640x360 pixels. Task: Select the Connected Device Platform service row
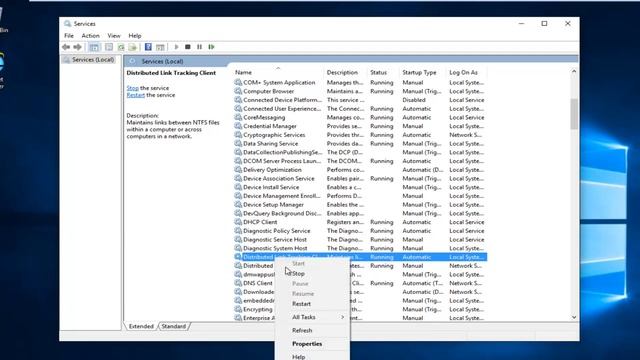[360, 100]
